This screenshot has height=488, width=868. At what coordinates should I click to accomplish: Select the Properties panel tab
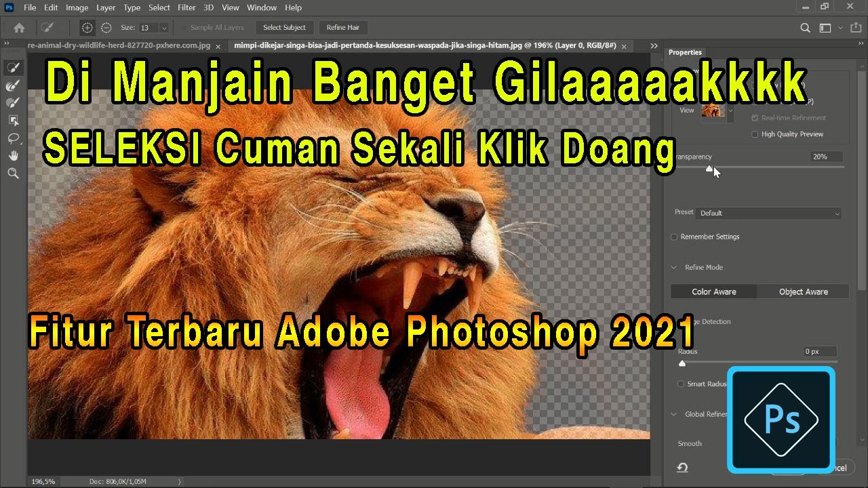[x=685, y=52]
